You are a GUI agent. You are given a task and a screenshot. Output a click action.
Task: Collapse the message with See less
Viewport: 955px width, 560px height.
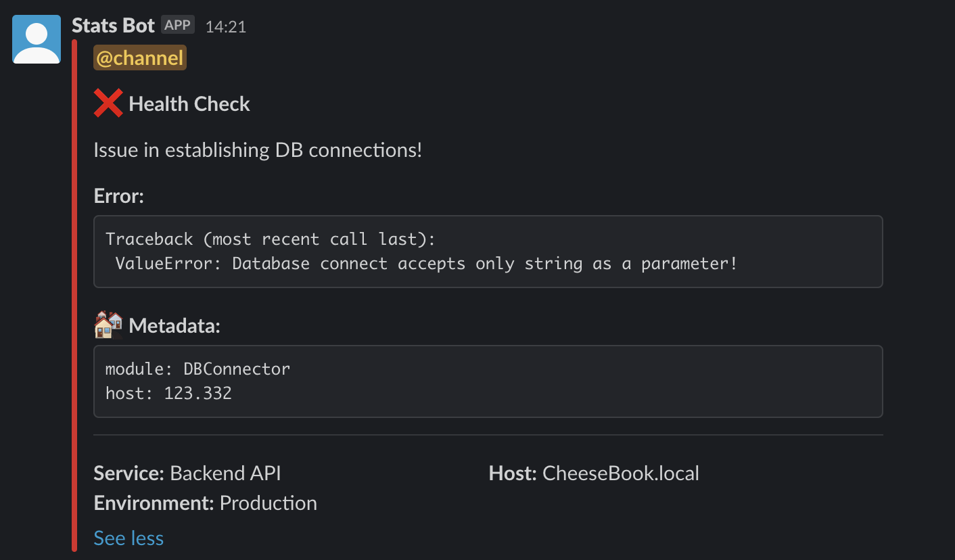pos(129,538)
